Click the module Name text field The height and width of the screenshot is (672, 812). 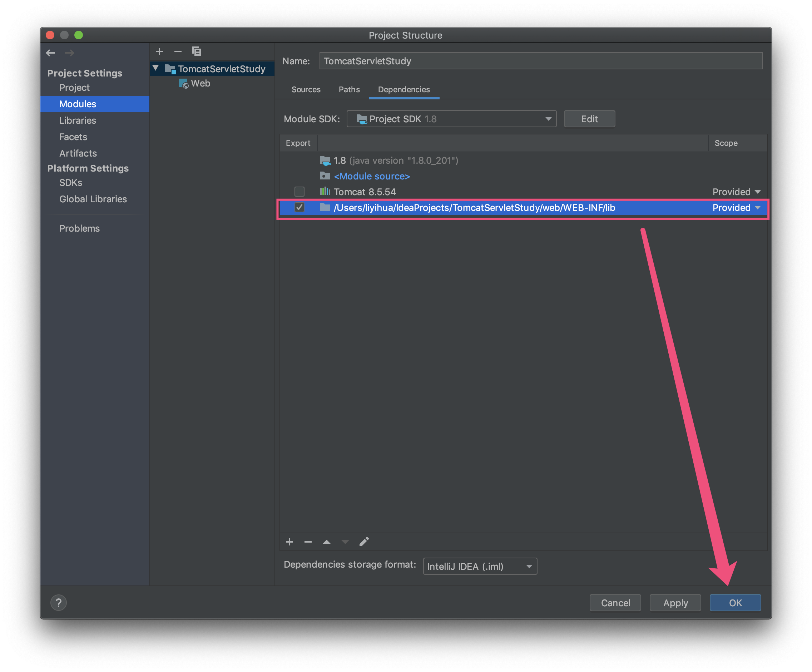(x=540, y=61)
